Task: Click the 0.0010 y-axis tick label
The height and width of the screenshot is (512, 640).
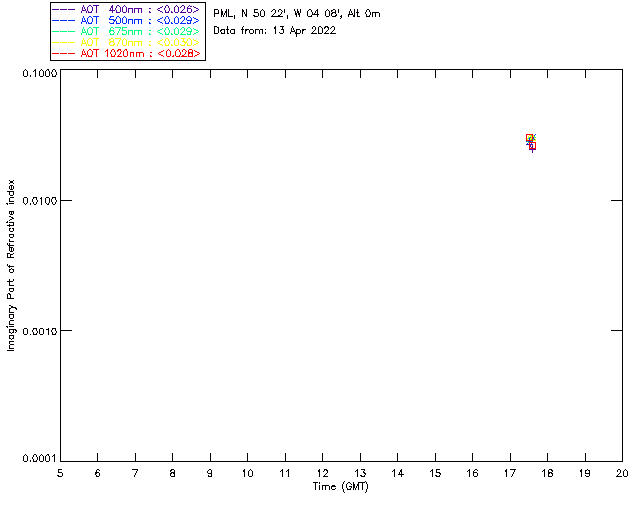Action: (40, 331)
